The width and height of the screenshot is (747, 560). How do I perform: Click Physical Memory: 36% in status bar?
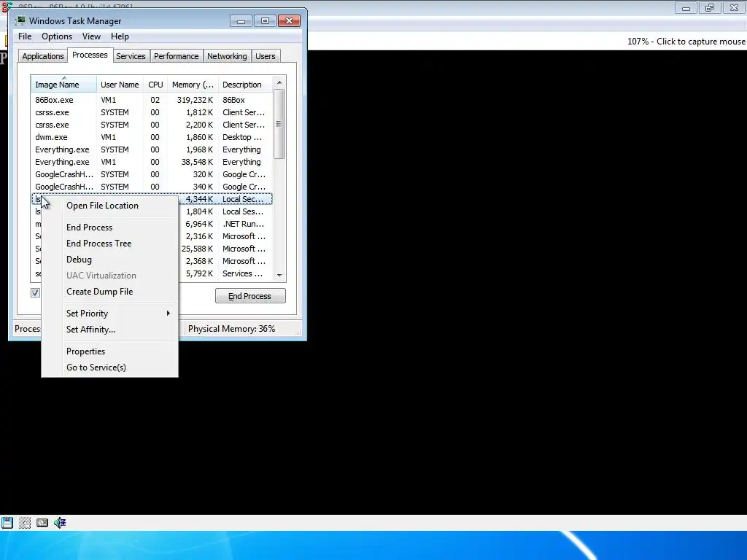click(x=231, y=329)
